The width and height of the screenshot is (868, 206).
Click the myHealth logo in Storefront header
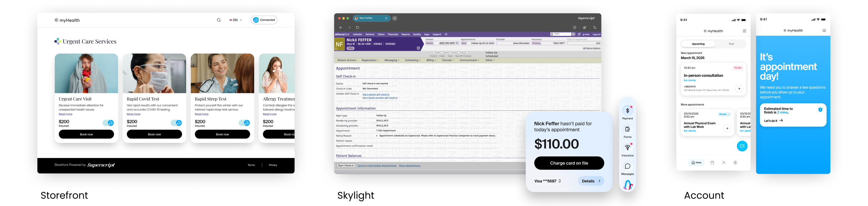pos(67,20)
